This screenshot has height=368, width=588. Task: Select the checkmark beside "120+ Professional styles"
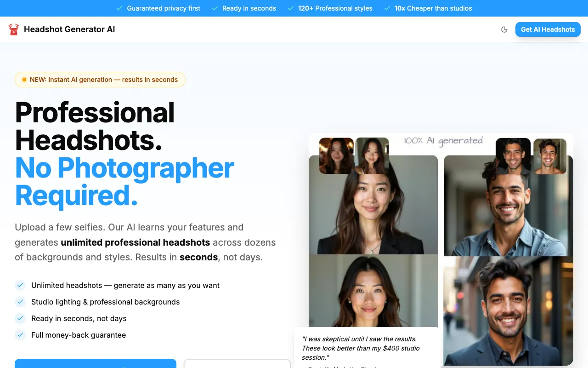290,8
